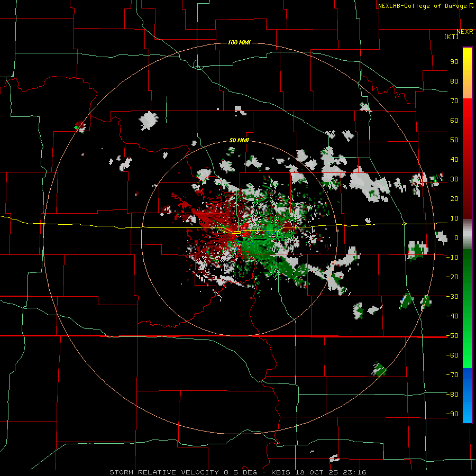Click the -70 value on the velocity scale
Screen dimensions: 476x476
pyautogui.click(x=452, y=375)
